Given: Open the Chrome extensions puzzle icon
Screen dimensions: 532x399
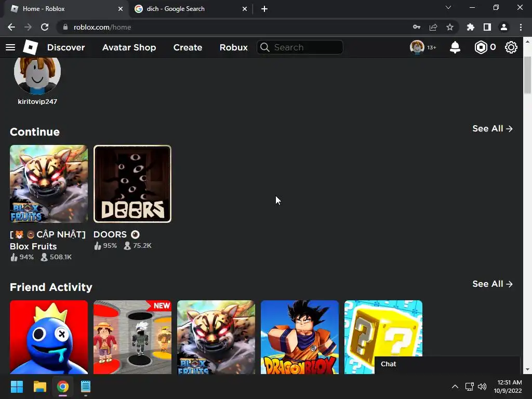Looking at the screenshot, I should click(x=471, y=27).
